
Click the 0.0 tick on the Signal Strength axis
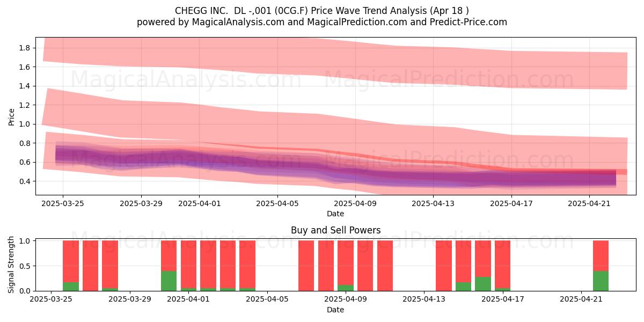(x=25, y=291)
